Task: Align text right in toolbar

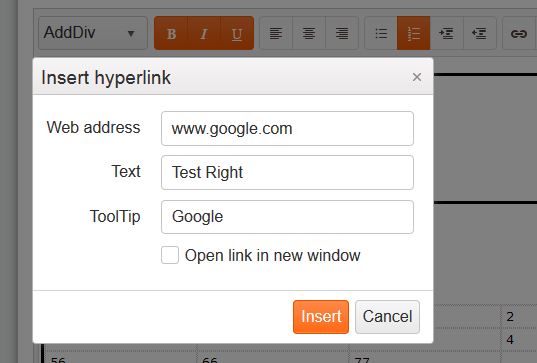Action: (x=342, y=33)
